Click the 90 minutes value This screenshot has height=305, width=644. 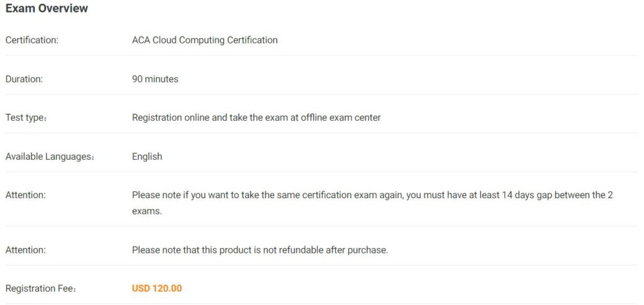coord(155,79)
